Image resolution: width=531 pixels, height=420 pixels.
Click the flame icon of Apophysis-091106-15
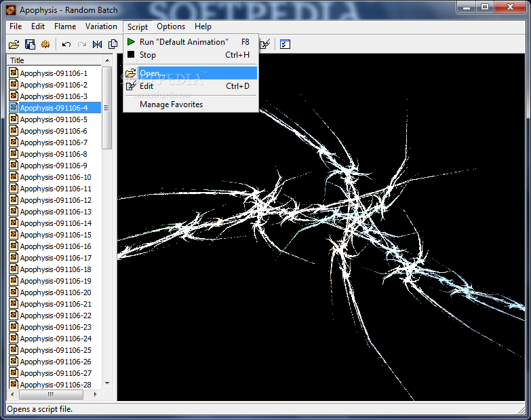click(x=14, y=234)
